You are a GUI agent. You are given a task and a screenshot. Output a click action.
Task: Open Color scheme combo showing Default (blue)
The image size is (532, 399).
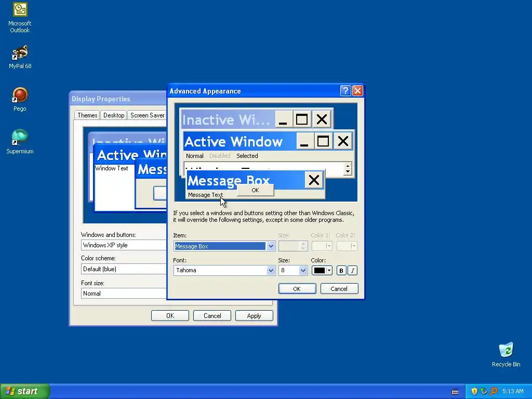[124, 269]
